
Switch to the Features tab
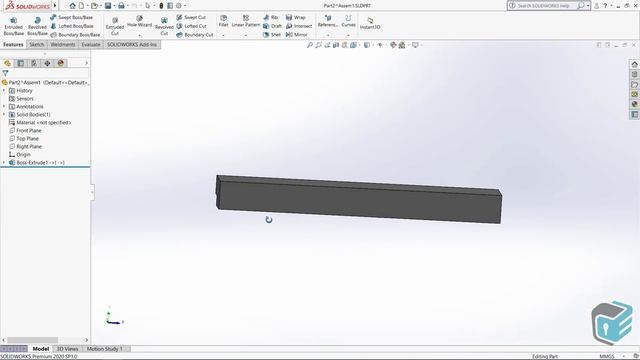[13, 44]
